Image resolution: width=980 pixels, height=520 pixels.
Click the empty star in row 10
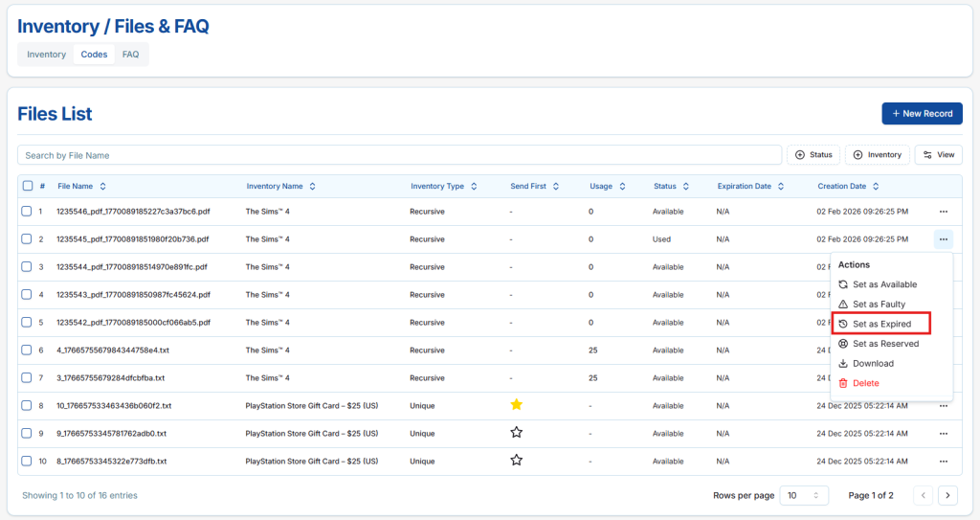tap(517, 461)
